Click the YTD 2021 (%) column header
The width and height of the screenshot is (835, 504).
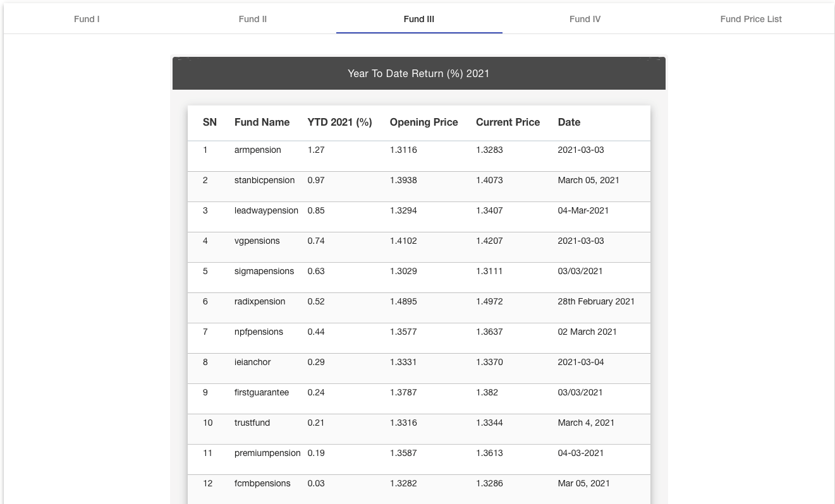[339, 123]
